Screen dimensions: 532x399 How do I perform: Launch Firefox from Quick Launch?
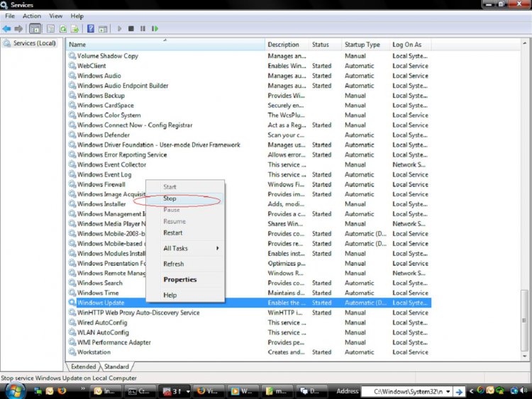pyautogui.click(x=62, y=391)
